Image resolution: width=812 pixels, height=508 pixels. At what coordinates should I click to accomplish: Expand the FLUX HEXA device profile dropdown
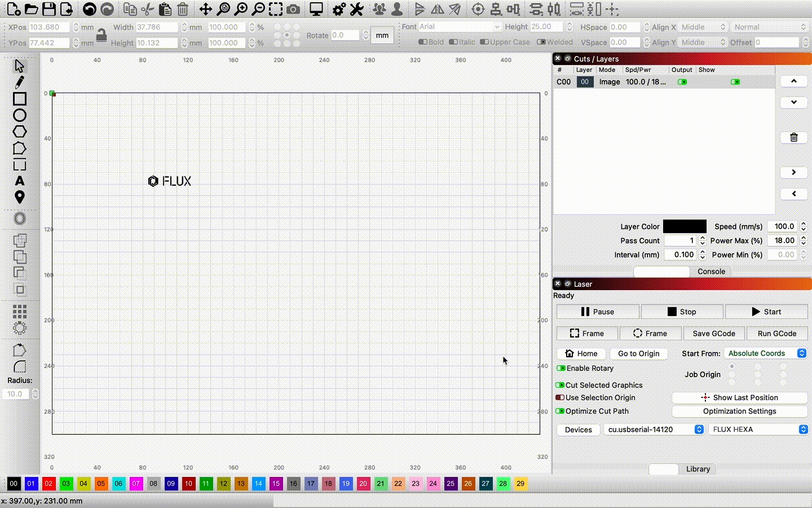(x=758, y=430)
